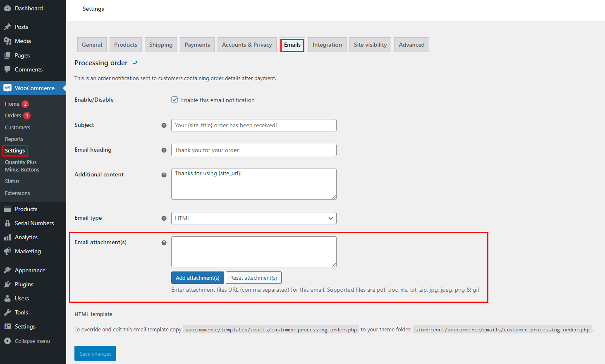Click the Comments speech bubble icon
Screen dimensions: 605x364
click(7, 69)
